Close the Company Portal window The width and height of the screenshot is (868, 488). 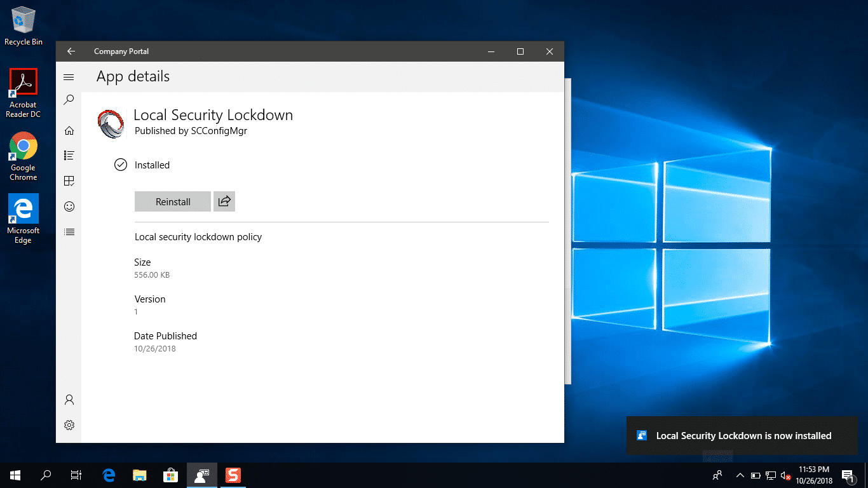(550, 51)
